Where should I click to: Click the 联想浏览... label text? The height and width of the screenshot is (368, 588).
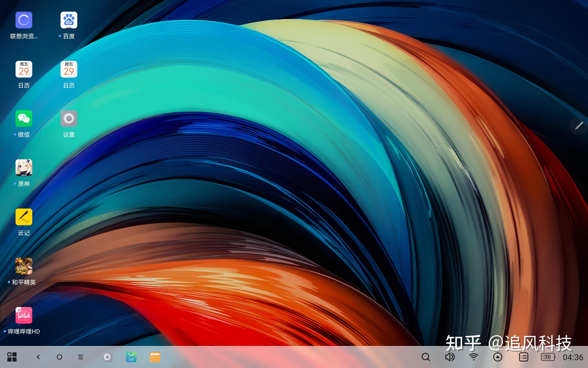tap(24, 36)
